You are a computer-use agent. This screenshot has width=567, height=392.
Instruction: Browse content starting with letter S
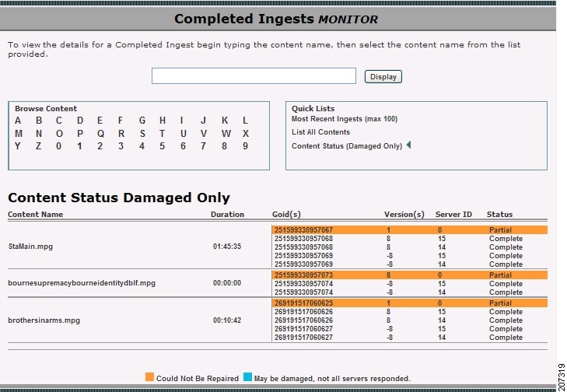142,134
